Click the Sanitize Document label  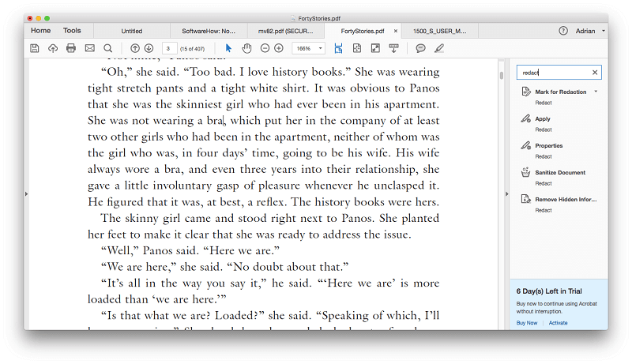pyautogui.click(x=560, y=172)
